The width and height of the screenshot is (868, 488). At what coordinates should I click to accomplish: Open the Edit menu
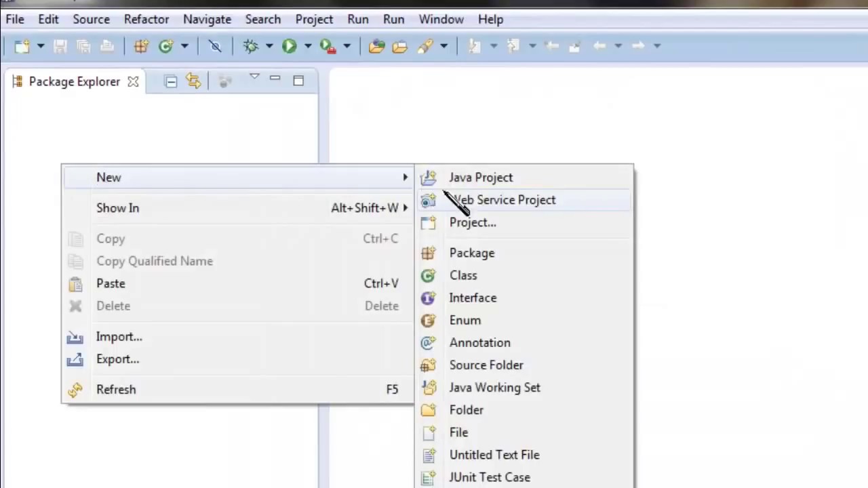(48, 19)
